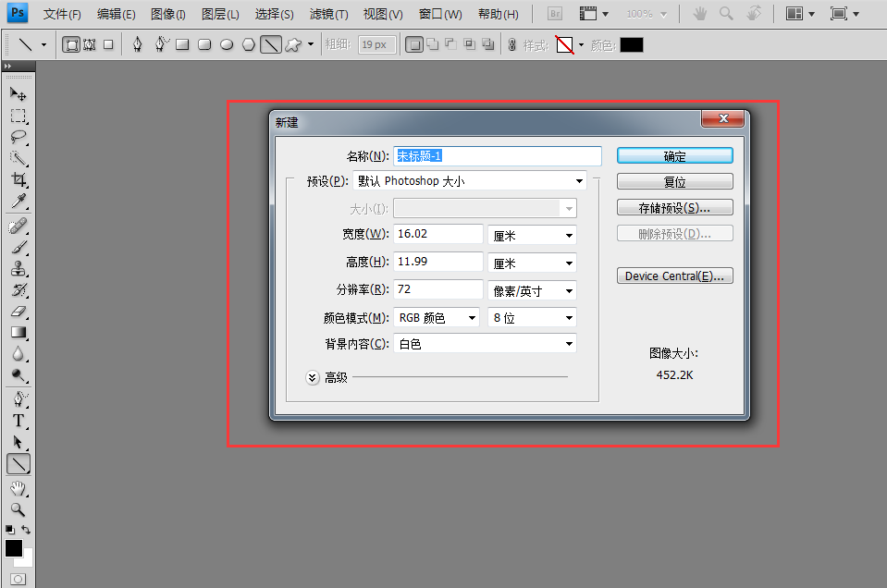Reset default foreground and background colors
This screenshot has height=588, width=887.
pos(9,530)
